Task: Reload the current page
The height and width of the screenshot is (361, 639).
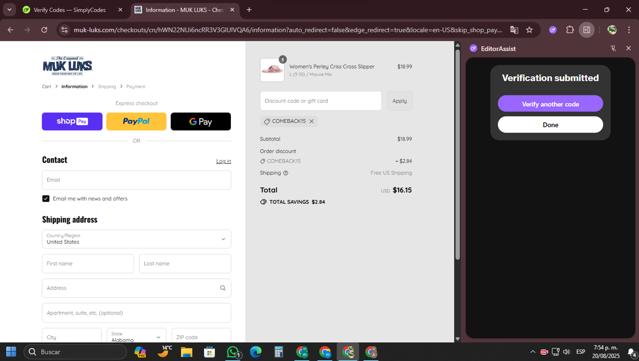Action: click(x=44, y=30)
